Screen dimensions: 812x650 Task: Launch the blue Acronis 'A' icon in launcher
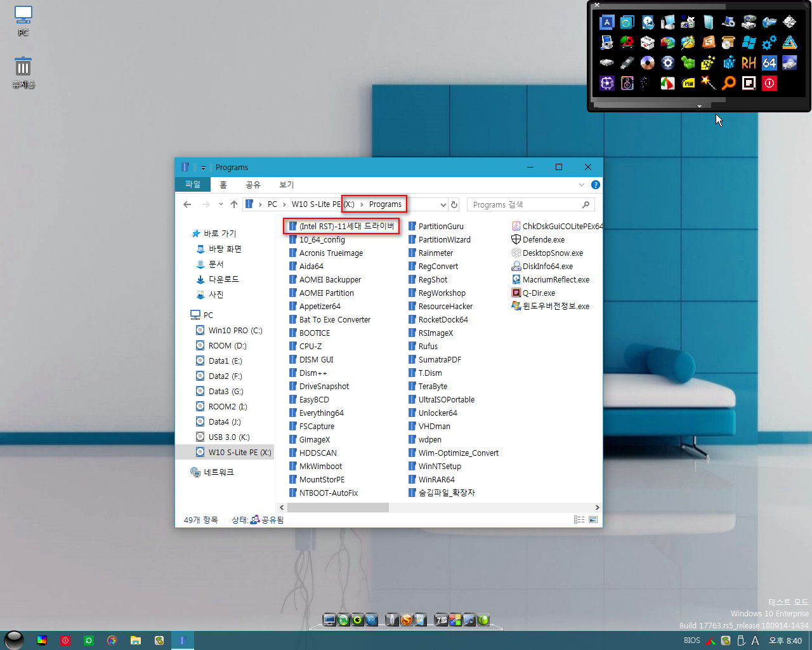pos(607,22)
